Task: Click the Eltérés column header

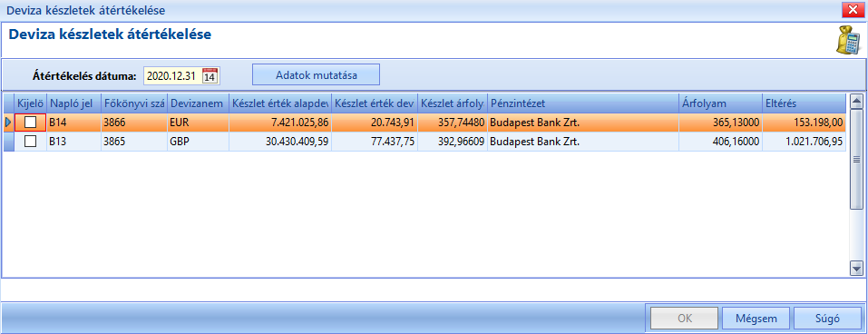Action: point(804,103)
